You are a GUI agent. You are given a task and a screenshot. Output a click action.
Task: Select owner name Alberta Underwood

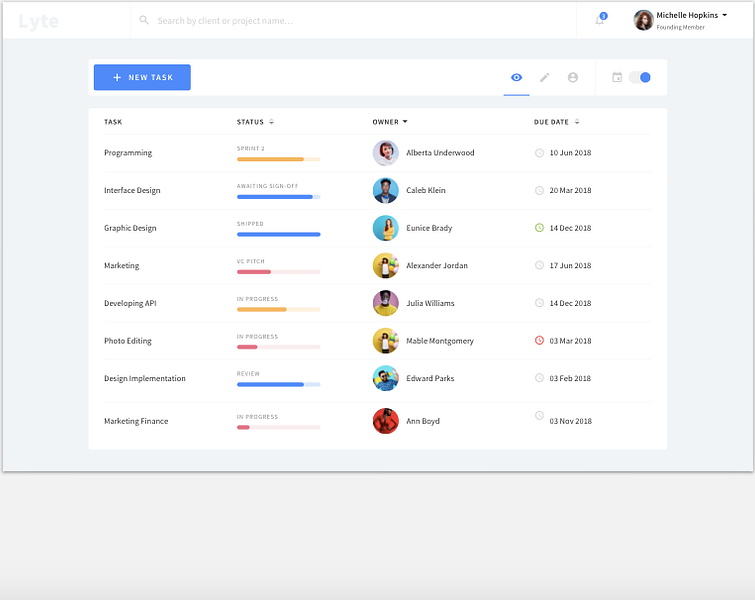[x=440, y=153]
